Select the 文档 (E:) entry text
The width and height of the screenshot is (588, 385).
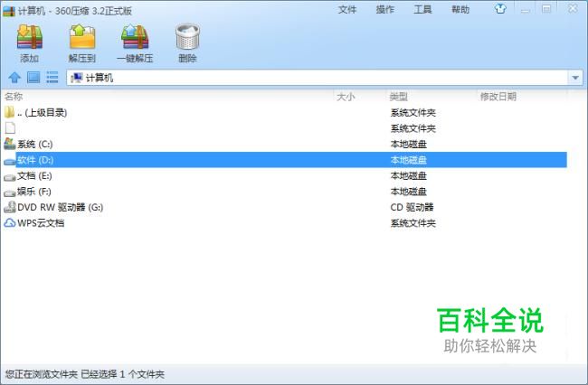pos(34,175)
